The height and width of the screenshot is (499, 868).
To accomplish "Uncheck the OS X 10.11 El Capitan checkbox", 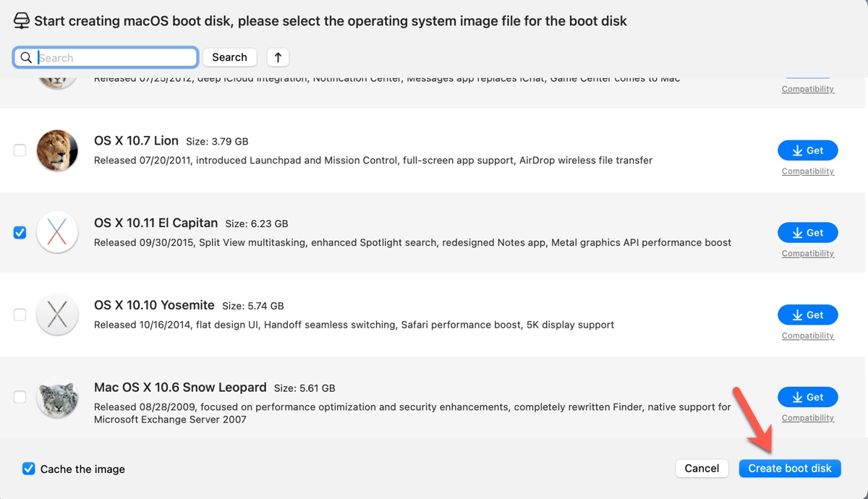I will [20, 233].
